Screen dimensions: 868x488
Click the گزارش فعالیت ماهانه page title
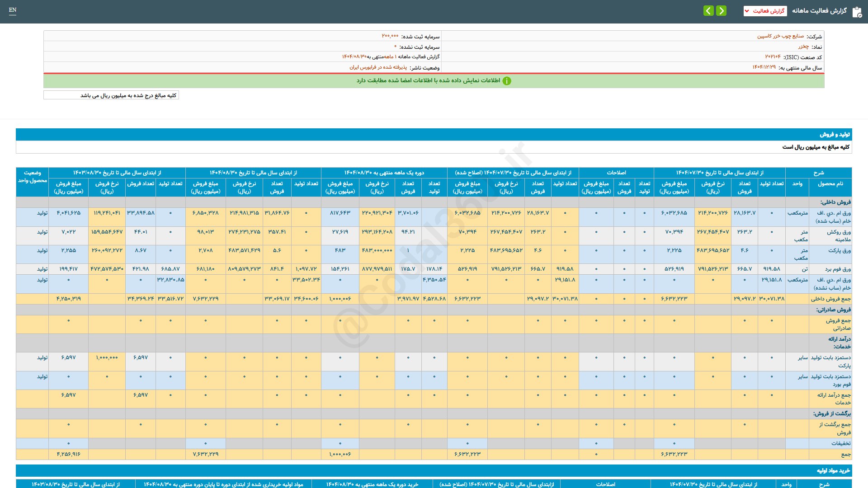point(819,11)
